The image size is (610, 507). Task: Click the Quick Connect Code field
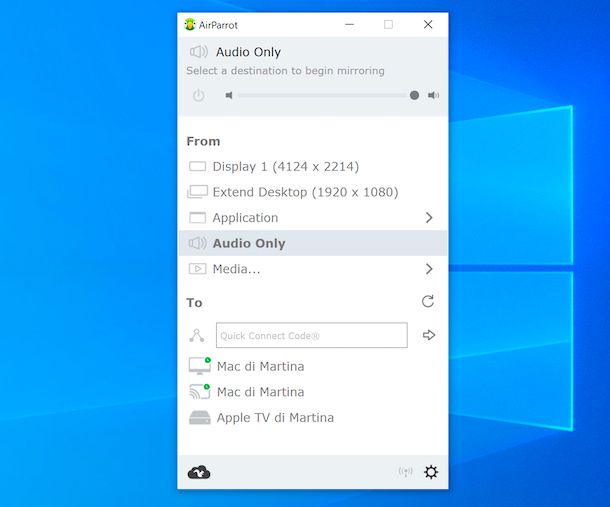pos(312,335)
